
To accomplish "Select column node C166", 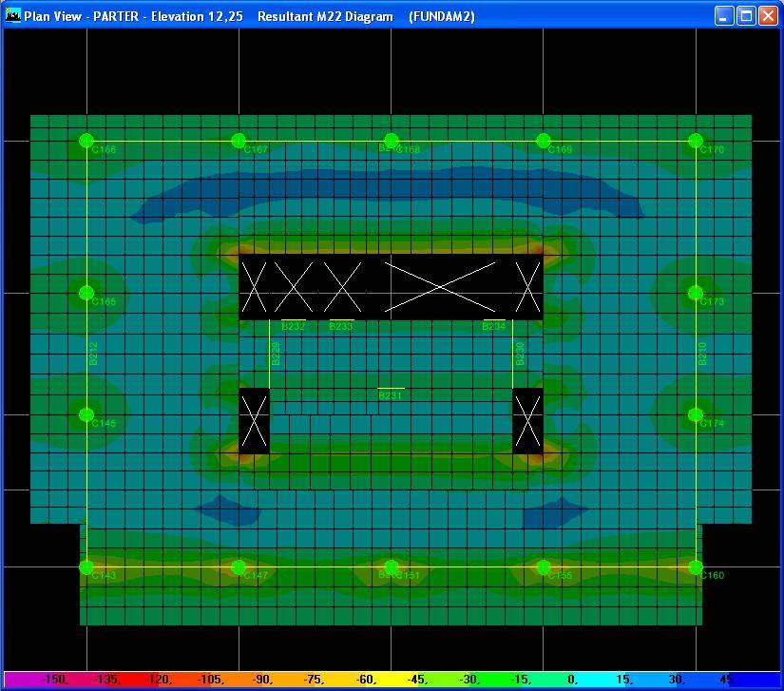I will tap(86, 141).
